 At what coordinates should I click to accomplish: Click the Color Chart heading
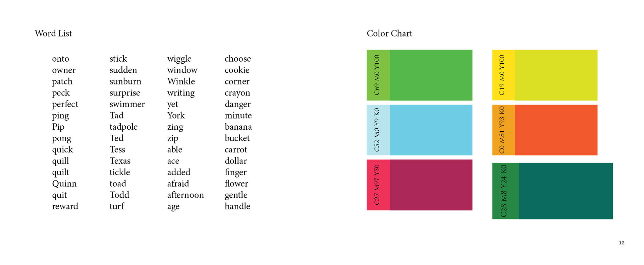(389, 34)
